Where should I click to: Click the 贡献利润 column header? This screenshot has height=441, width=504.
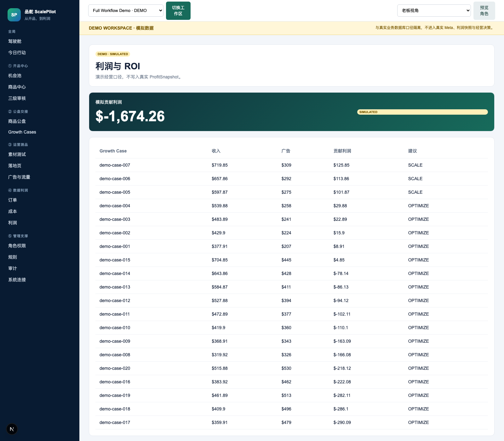point(342,151)
